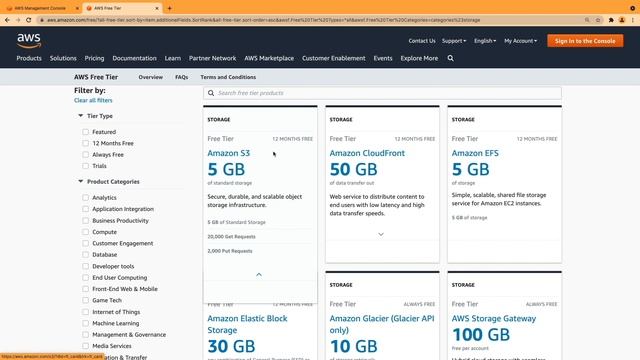This screenshot has width=640, height=360.
Task: Check the Always Free filter
Action: [85, 155]
